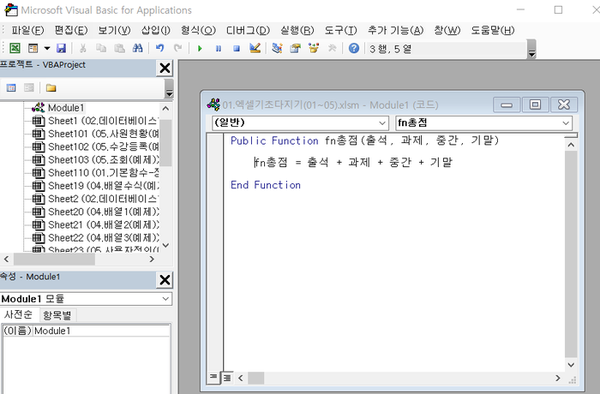Viewport: 600px width, 394px height.
Task: Switch to Microsoft Excel view icon
Action: click(15, 48)
